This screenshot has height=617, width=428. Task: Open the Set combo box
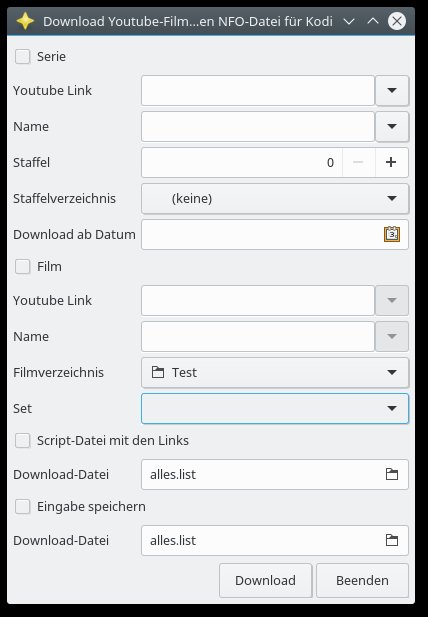pyautogui.click(x=275, y=408)
